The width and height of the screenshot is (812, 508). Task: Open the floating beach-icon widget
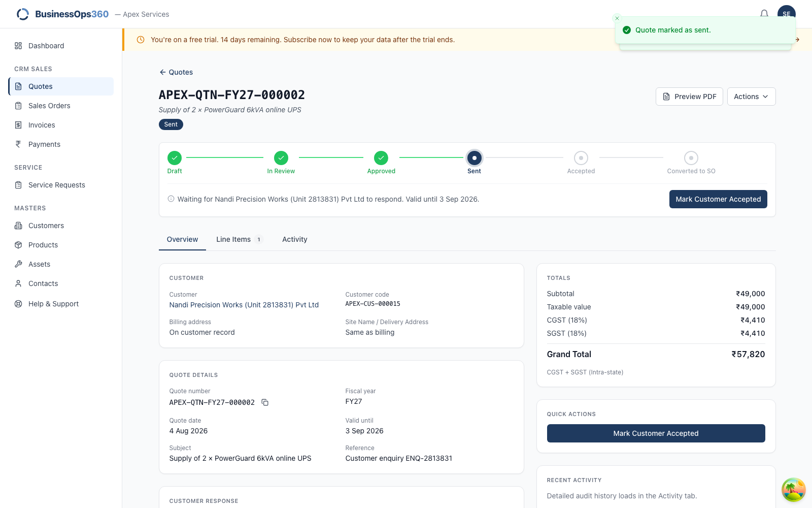pos(794,490)
